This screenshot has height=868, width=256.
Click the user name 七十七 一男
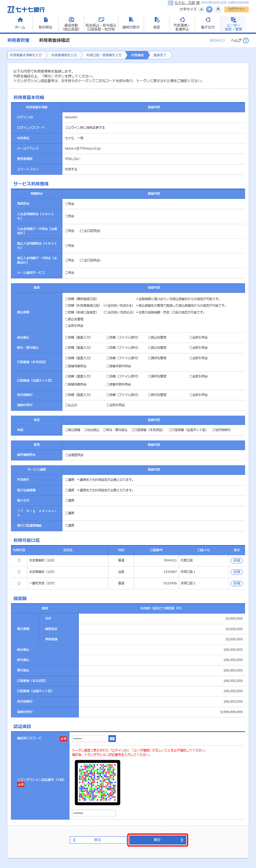(x=74, y=138)
